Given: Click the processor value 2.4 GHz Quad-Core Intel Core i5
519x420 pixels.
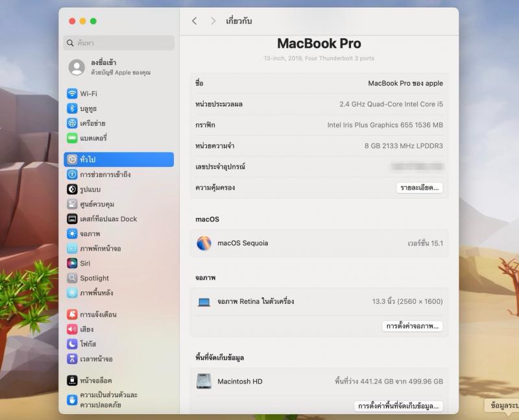Looking at the screenshot, I should [391, 104].
